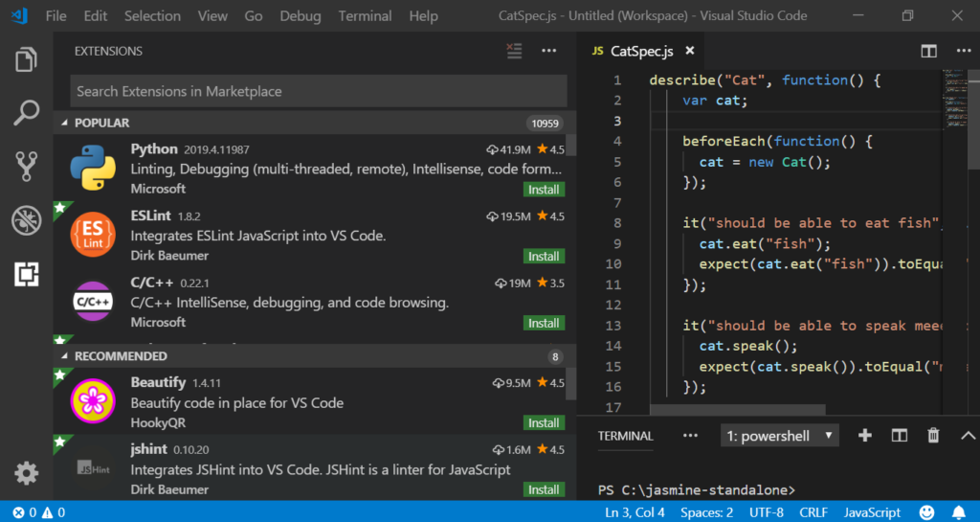Collapse the POPULAR extensions section
The width and height of the screenshot is (980, 522).
tap(100, 123)
